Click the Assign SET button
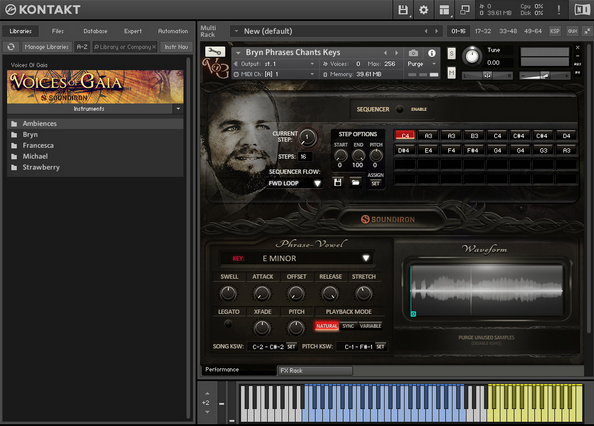The height and width of the screenshot is (426, 594). pos(375,184)
